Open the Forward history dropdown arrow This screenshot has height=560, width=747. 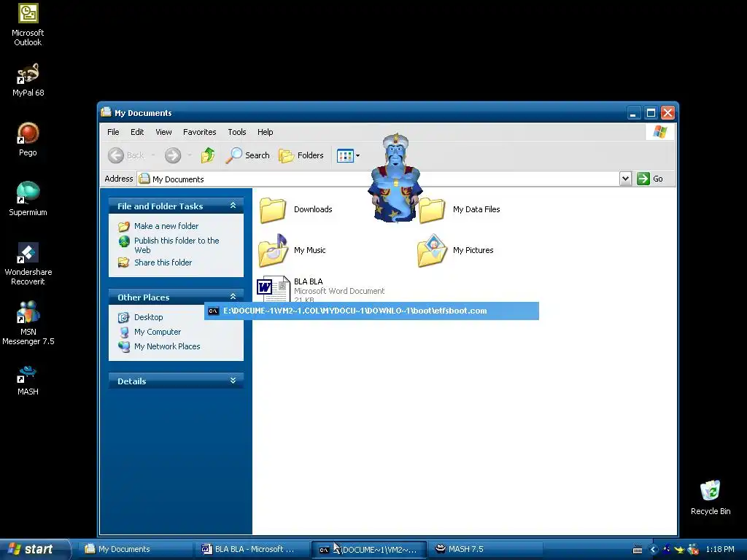click(x=190, y=155)
